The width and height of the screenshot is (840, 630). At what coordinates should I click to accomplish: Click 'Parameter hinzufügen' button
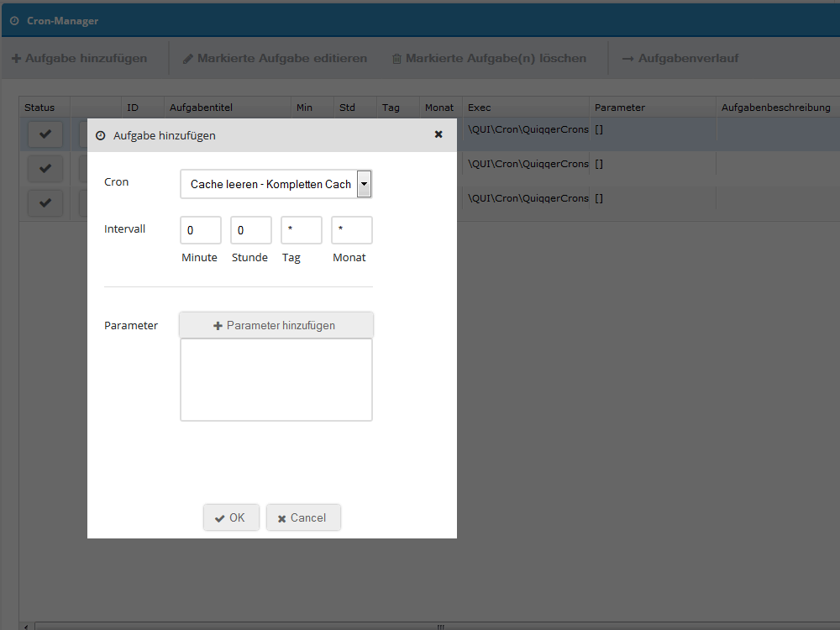[x=276, y=325]
